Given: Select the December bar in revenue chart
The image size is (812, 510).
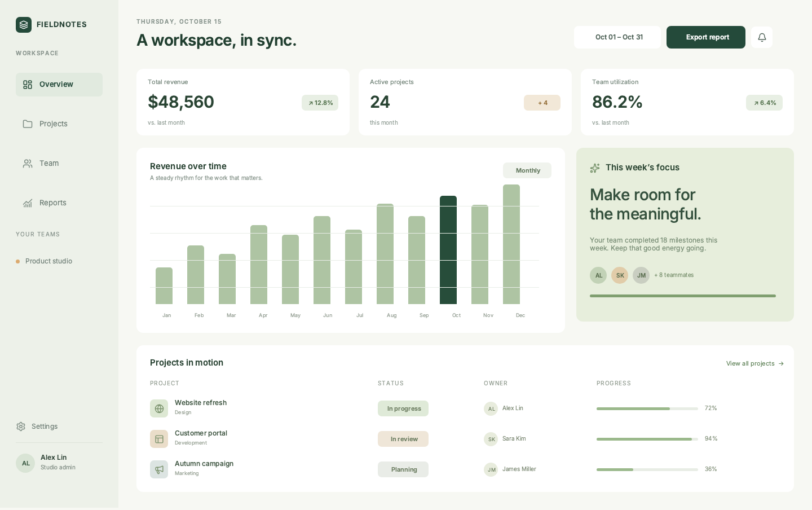Looking at the screenshot, I should click(x=511, y=244).
